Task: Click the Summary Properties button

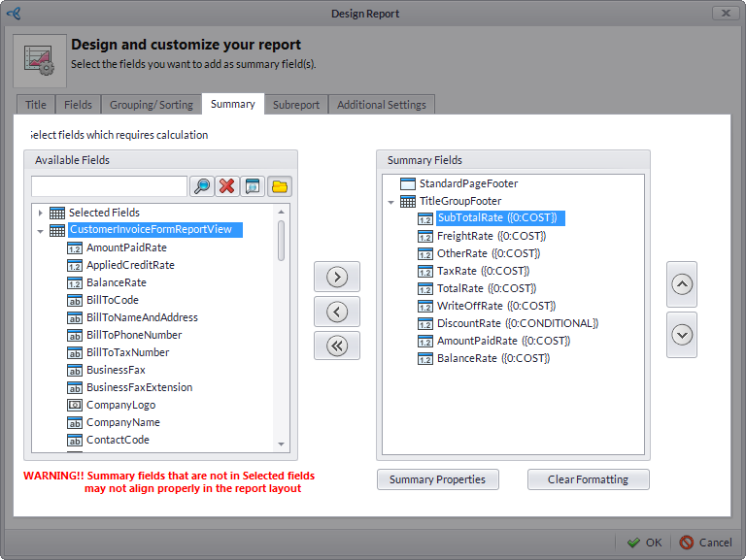Action: (437, 479)
